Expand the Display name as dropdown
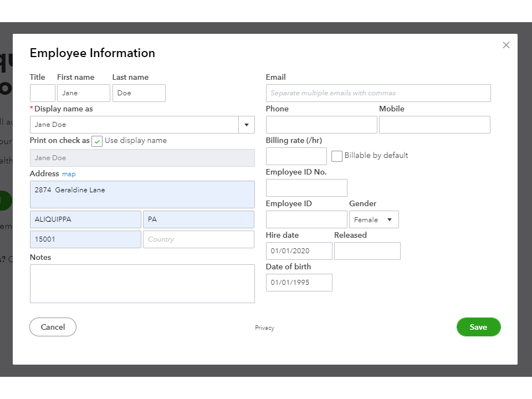This screenshot has width=532, height=399. pyautogui.click(x=247, y=125)
